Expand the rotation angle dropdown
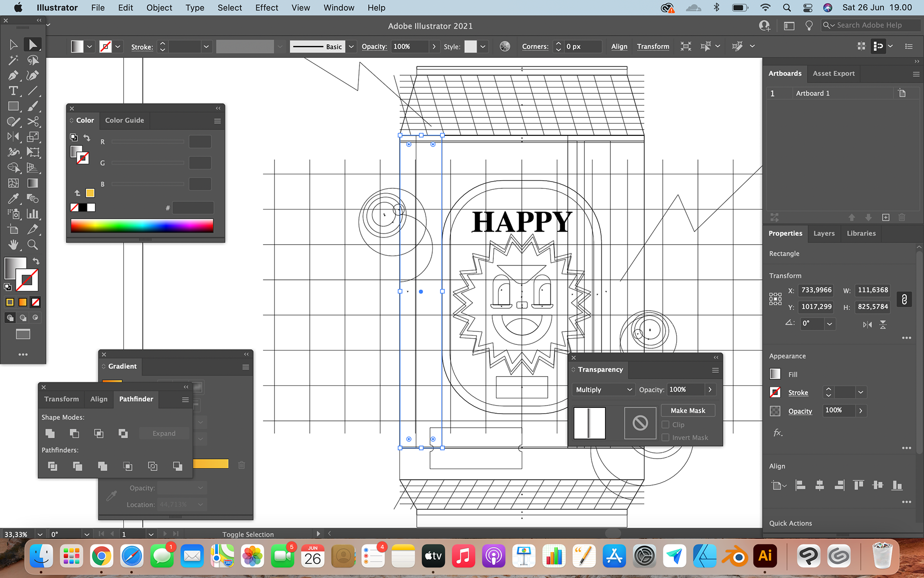 point(829,324)
